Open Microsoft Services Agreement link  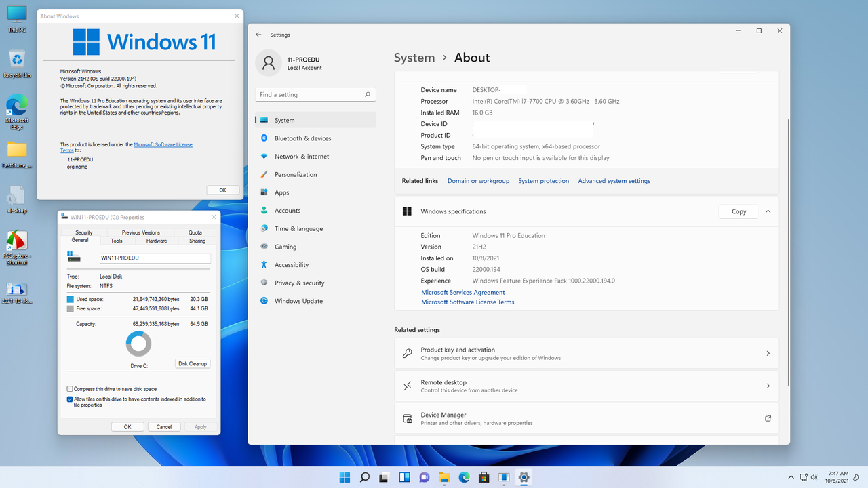click(x=463, y=293)
